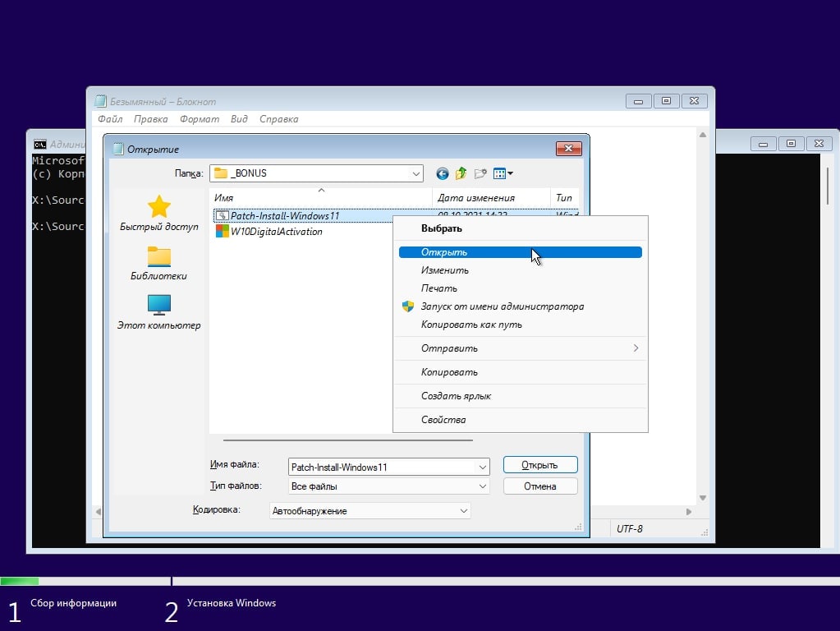Select This PC (Этот компьютер) icon
Screen dimensions: 840x631
(159, 305)
